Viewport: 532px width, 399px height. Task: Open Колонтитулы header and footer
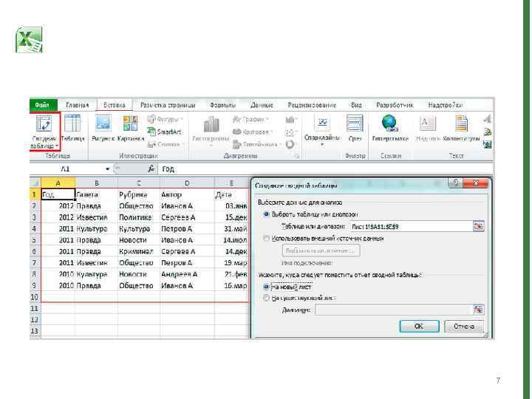(461, 128)
